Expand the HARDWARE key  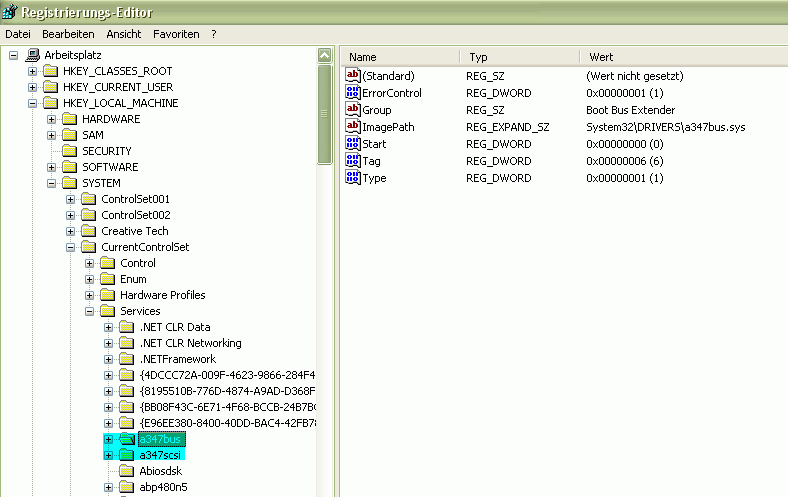coord(52,120)
